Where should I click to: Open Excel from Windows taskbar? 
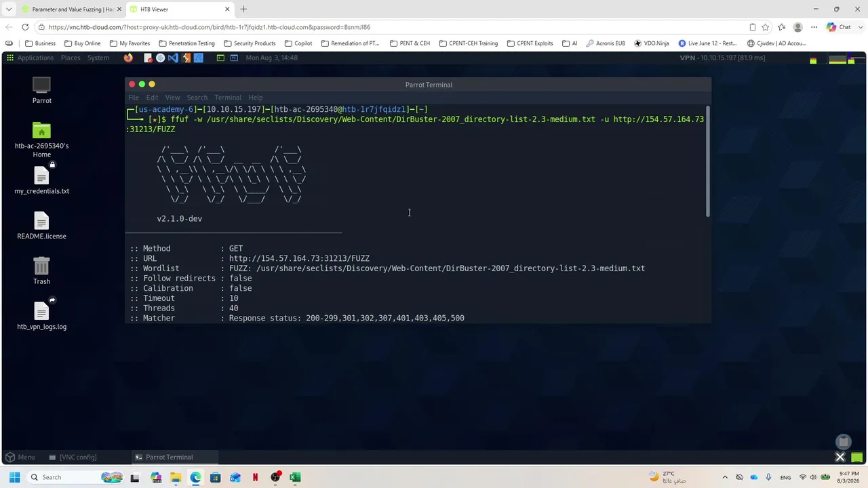click(295, 477)
